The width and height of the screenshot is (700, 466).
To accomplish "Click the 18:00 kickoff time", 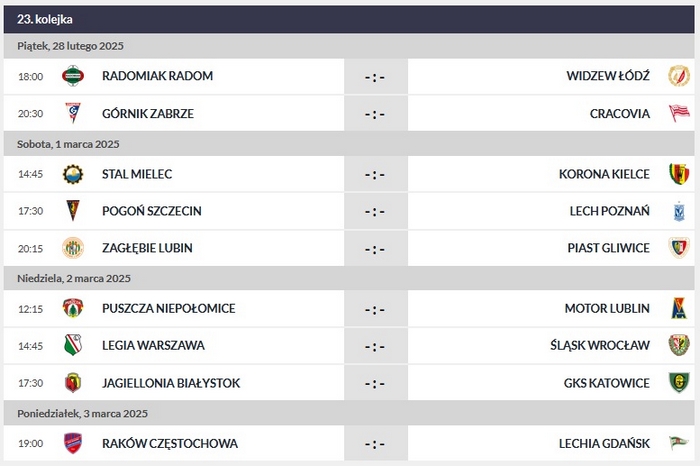I will (31, 76).
